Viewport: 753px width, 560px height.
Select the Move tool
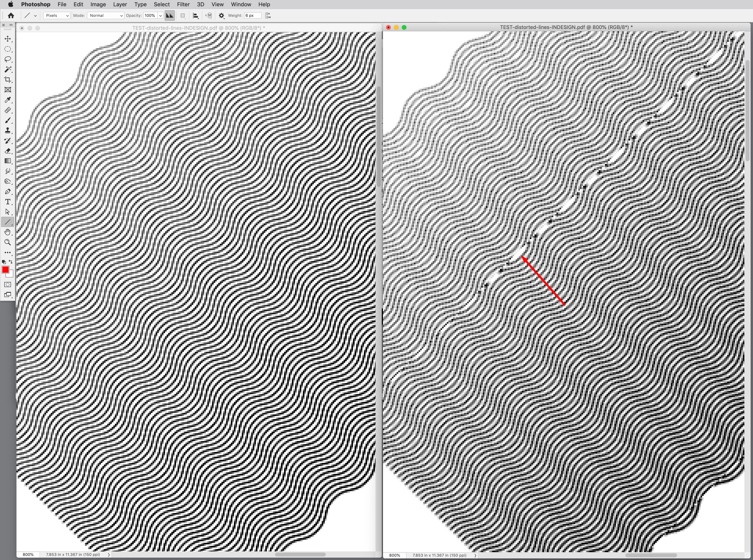point(7,39)
